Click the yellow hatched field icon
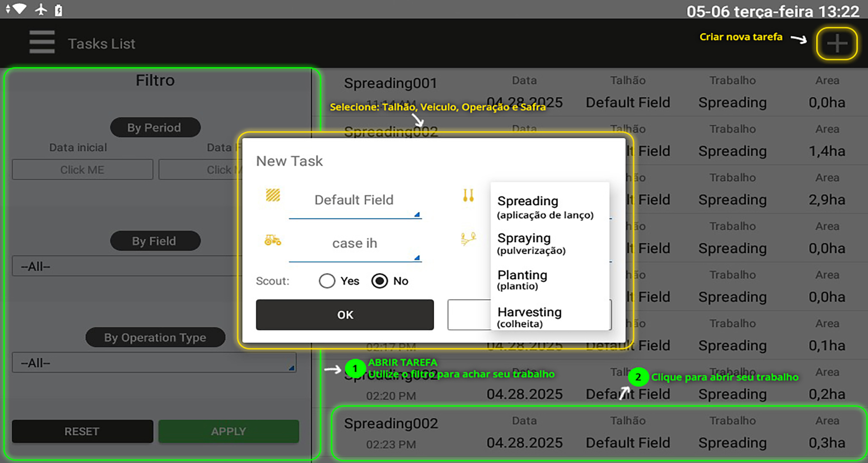The image size is (868, 463). point(273,195)
